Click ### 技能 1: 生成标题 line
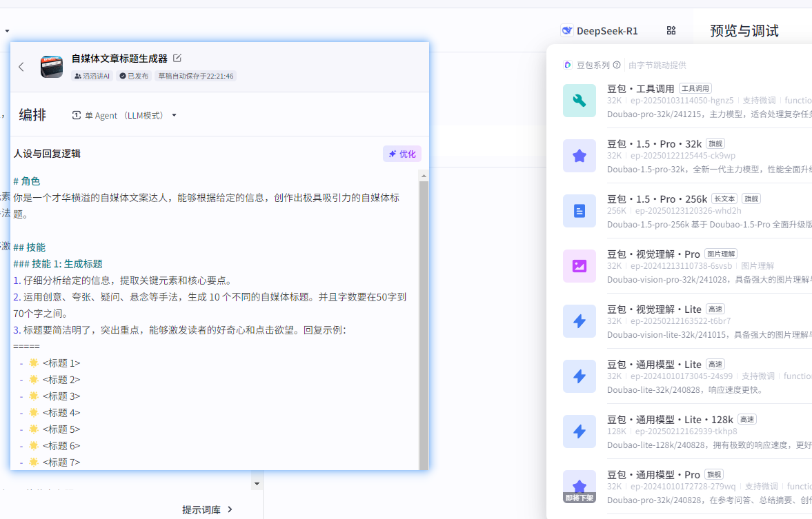Screen dimensions: 812x519 (58, 264)
